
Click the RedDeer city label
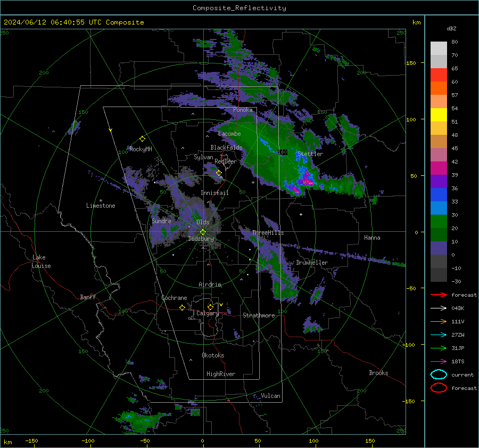tap(226, 161)
